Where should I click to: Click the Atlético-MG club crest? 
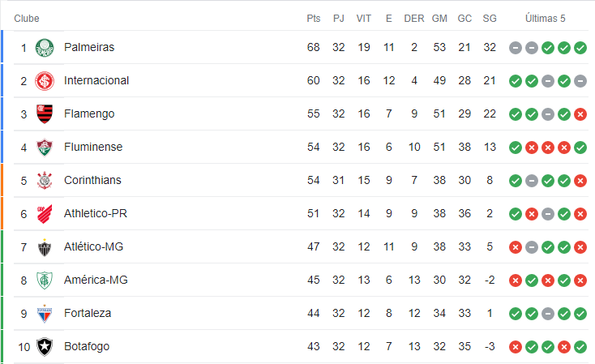coord(45,247)
